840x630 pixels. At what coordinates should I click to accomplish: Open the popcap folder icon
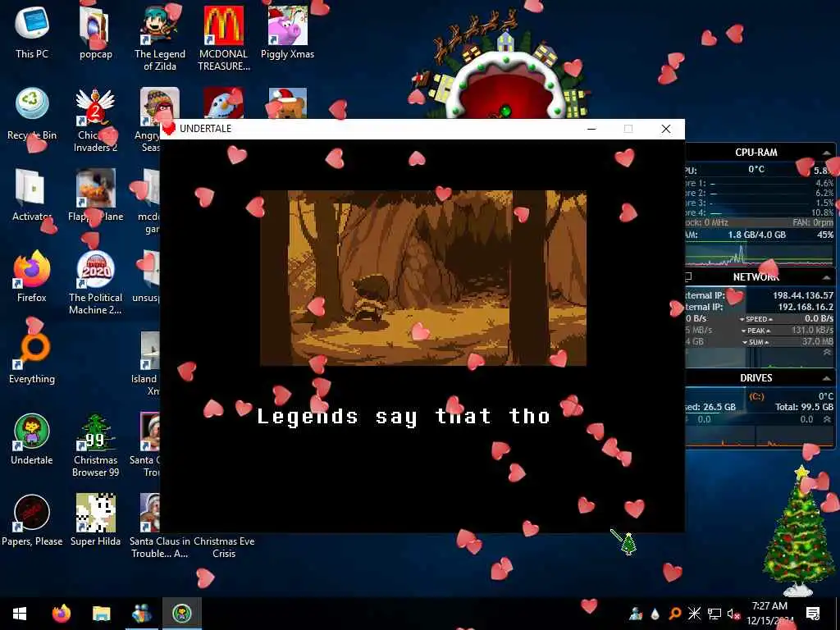click(x=95, y=31)
